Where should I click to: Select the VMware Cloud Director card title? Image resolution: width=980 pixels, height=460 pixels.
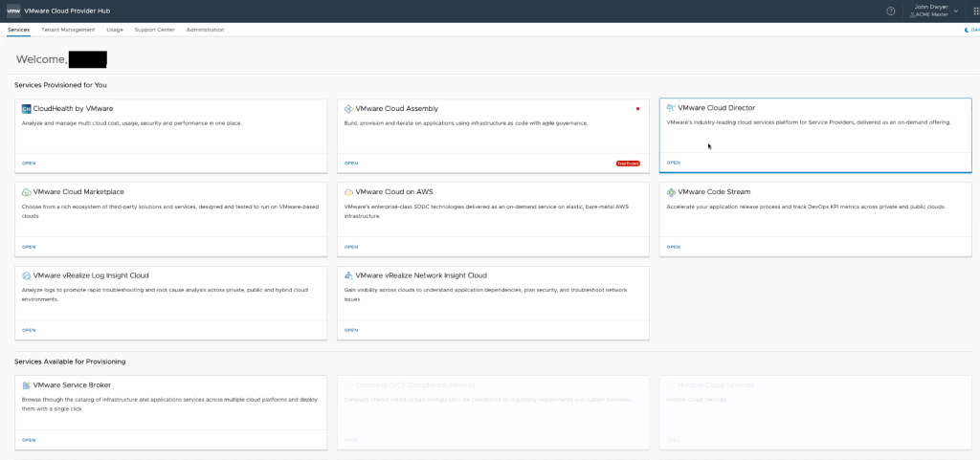[716, 108]
